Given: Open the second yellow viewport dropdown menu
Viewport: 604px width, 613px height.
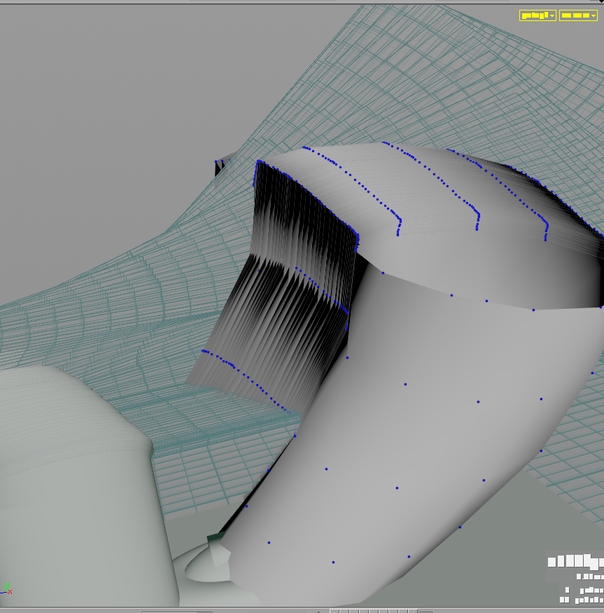Looking at the screenshot, I should point(579,16).
